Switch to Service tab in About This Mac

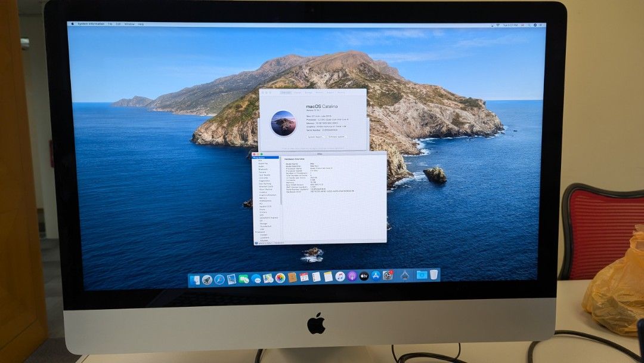[341, 93]
